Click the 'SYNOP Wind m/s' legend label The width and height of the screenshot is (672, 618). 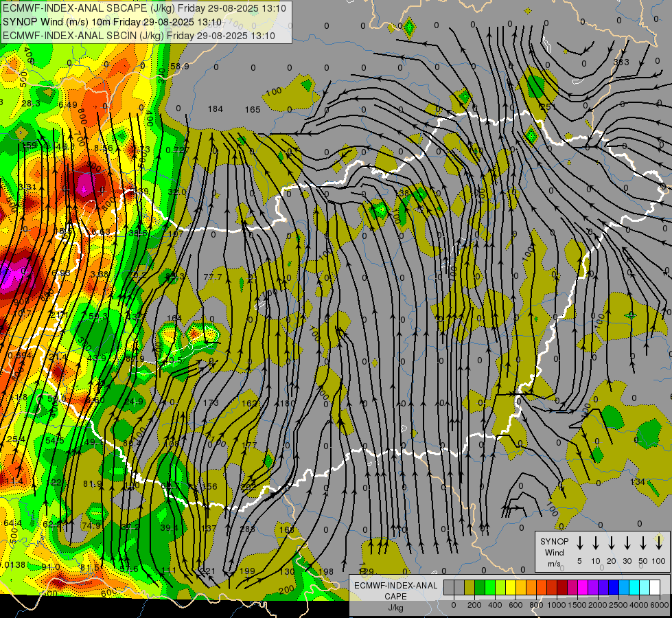click(554, 552)
